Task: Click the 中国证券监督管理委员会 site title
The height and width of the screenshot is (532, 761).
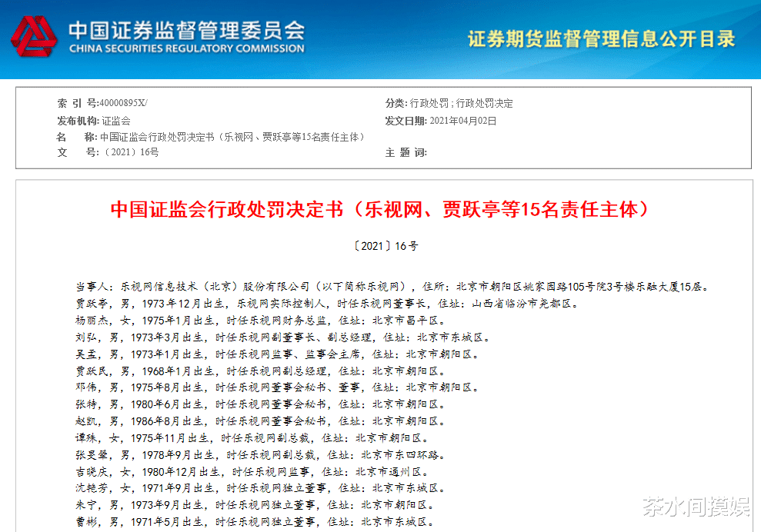Action: click(x=186, y=29)
